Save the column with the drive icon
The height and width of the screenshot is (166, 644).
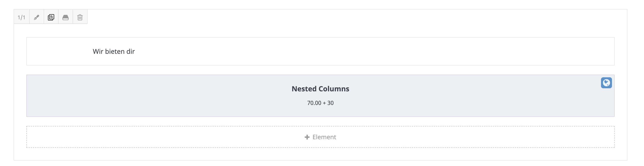pos(66,17)
